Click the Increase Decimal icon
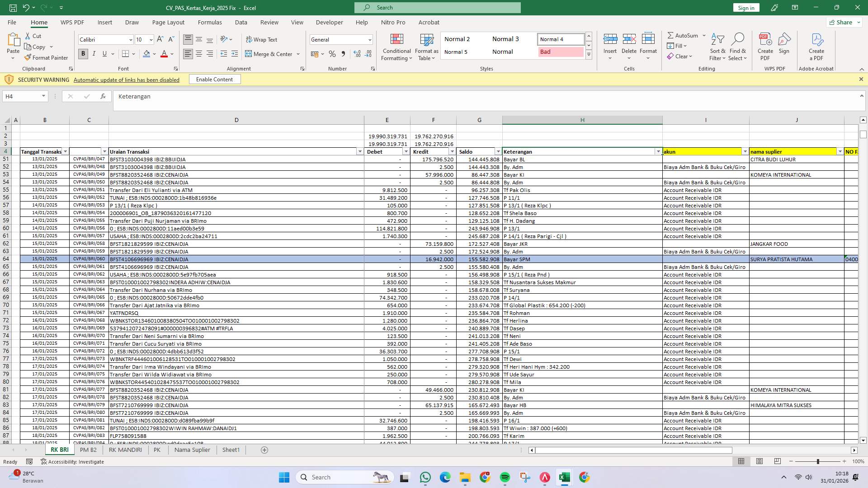 click(x=357, y=54)
